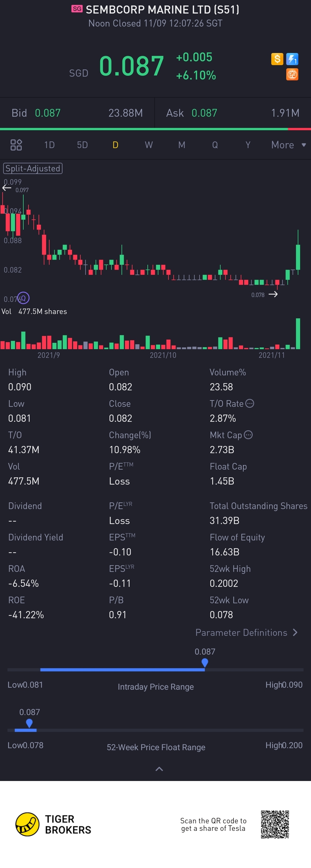Toggle the Split-Adjusted chart option
The height and width of the screenshot is (868, 311).
[33, 169]
